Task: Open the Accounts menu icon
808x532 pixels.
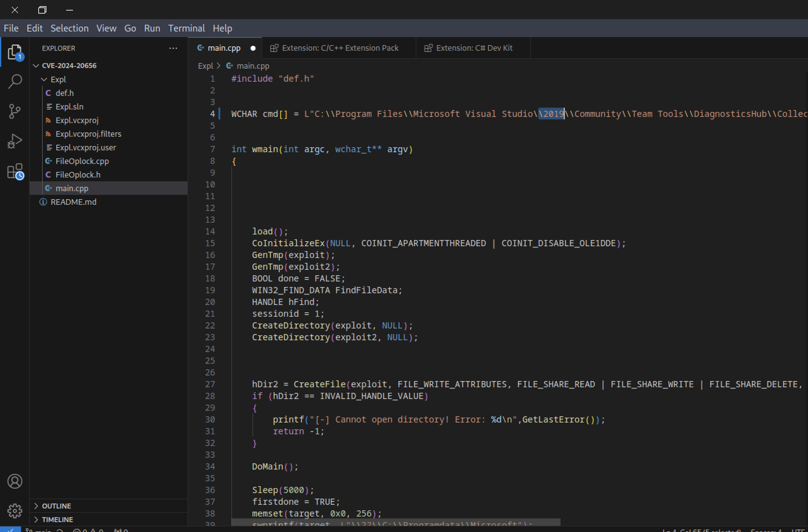Action: [x=15, y=481]
